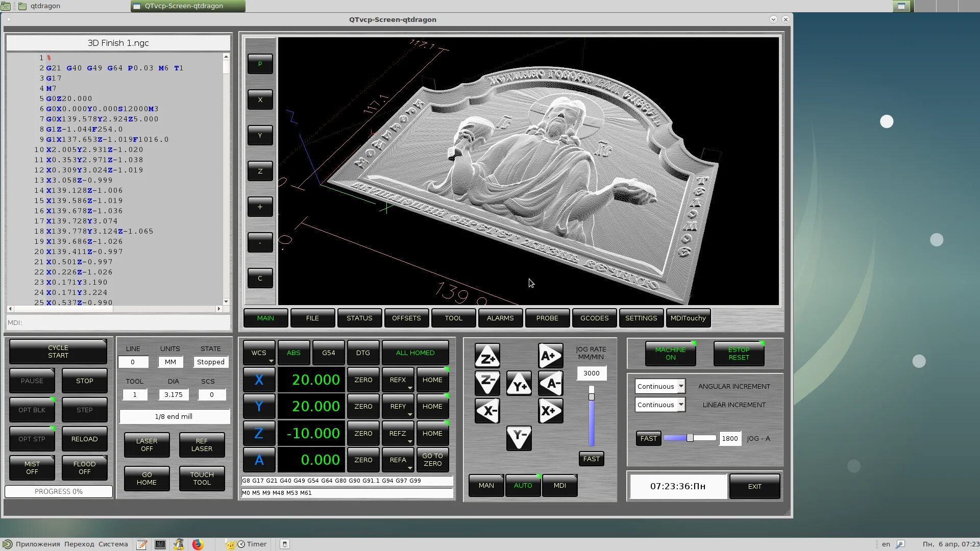Jog A axis with A- arrow
The height and width of the screenshot is (551, 980).
550,383
